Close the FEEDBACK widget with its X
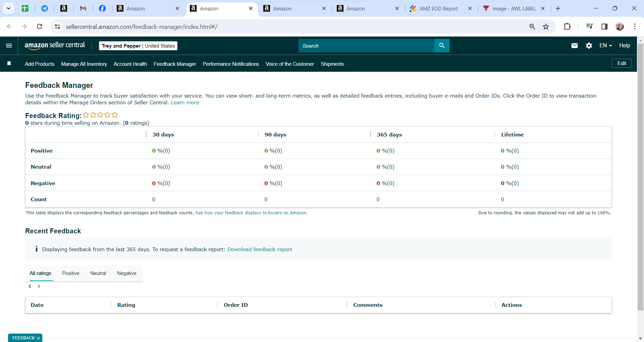This screenshot has width=644, height=342. 38,338
